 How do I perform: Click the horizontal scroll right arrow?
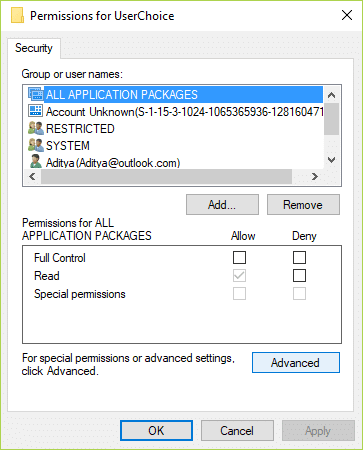(x=314, y=176)
